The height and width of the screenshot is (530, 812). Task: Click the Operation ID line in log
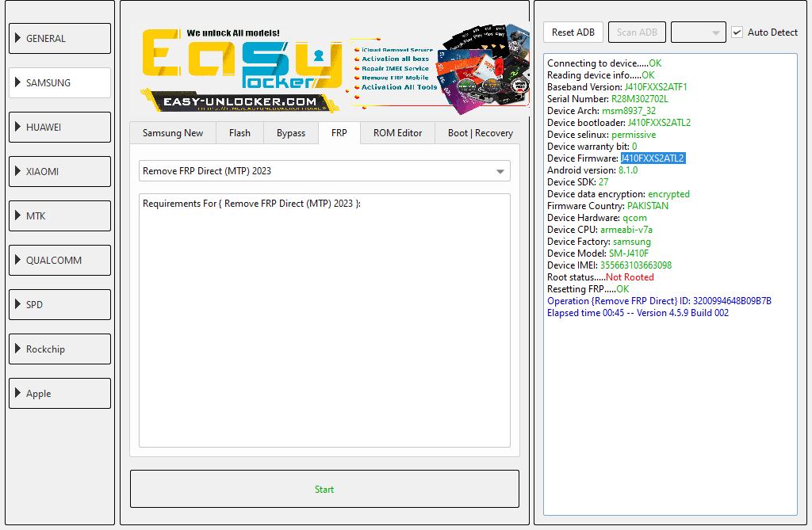coord(659,301)
